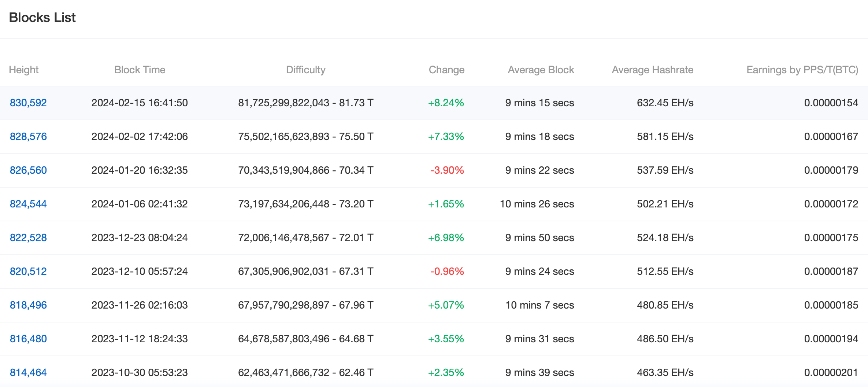Select block height 822,528
This screenshot has height=387, width=868.
point(28,238)
